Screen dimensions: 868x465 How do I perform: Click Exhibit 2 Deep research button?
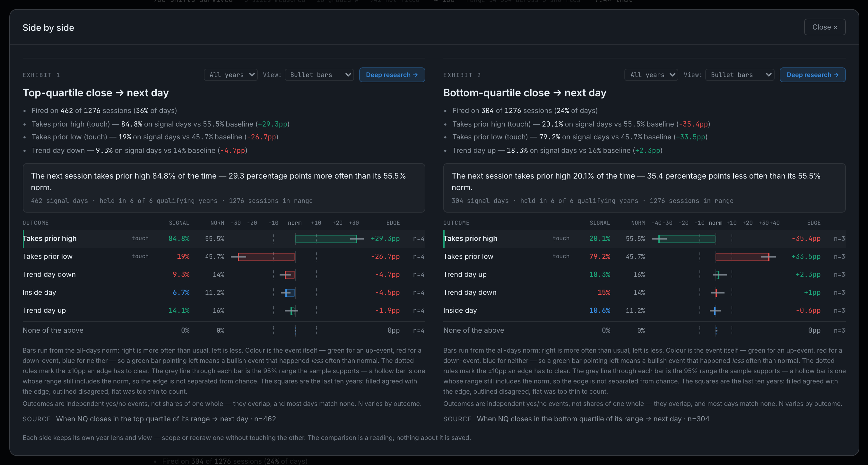812,75
